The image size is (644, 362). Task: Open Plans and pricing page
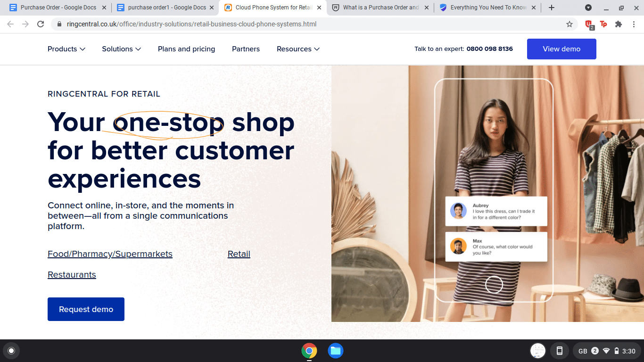click(x=186, y=49)
